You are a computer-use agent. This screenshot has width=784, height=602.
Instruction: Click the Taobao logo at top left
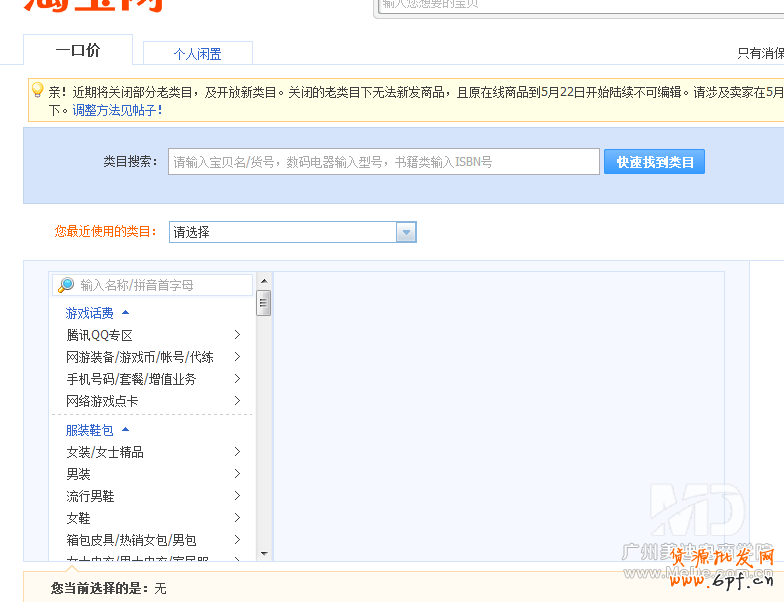tap(92, 6)
